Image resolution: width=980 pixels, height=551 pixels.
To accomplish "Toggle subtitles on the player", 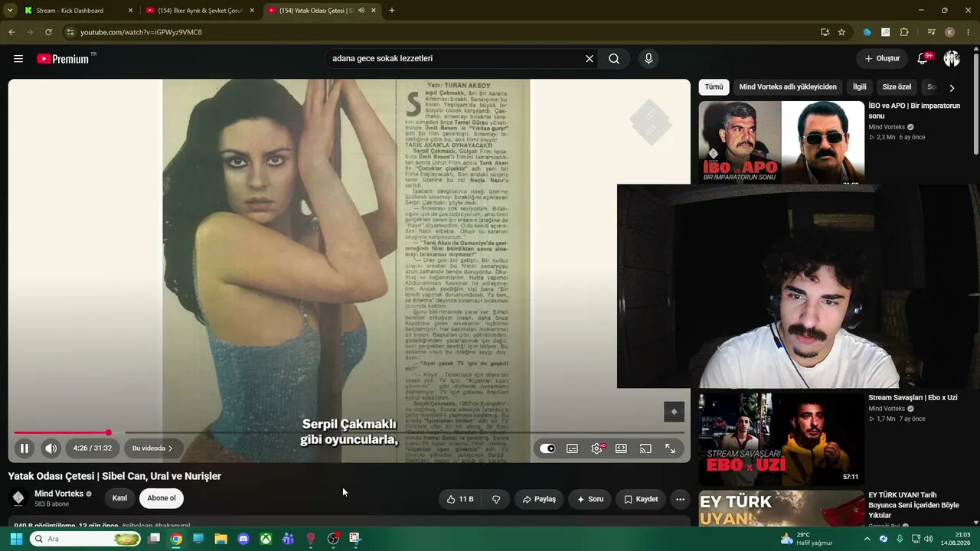I will pos(572,448).
